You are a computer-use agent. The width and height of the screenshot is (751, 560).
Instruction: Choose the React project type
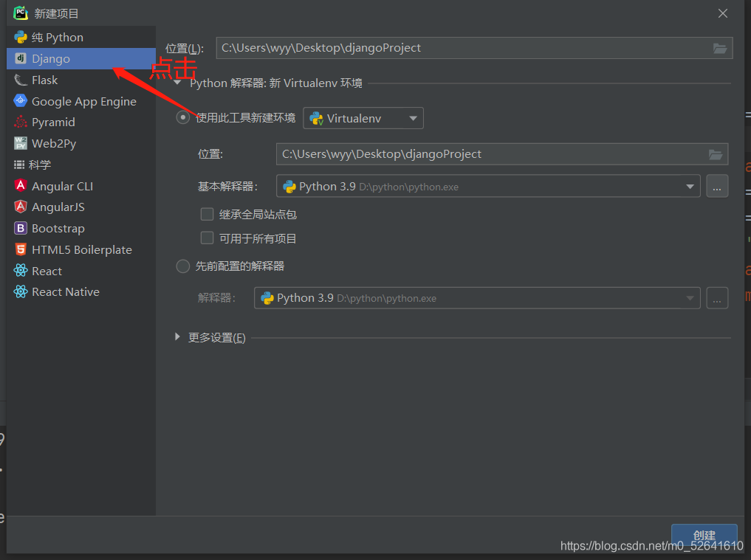81,271
